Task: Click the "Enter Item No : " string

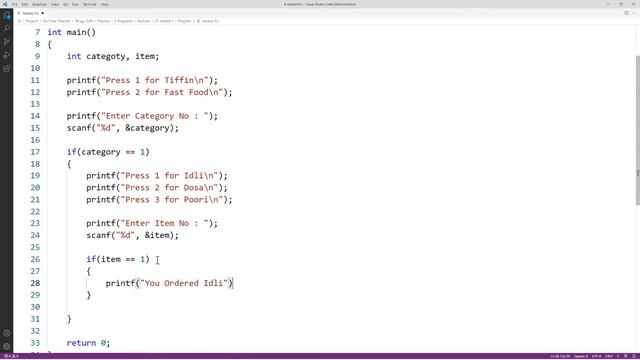Action: [x=164, y=224]
